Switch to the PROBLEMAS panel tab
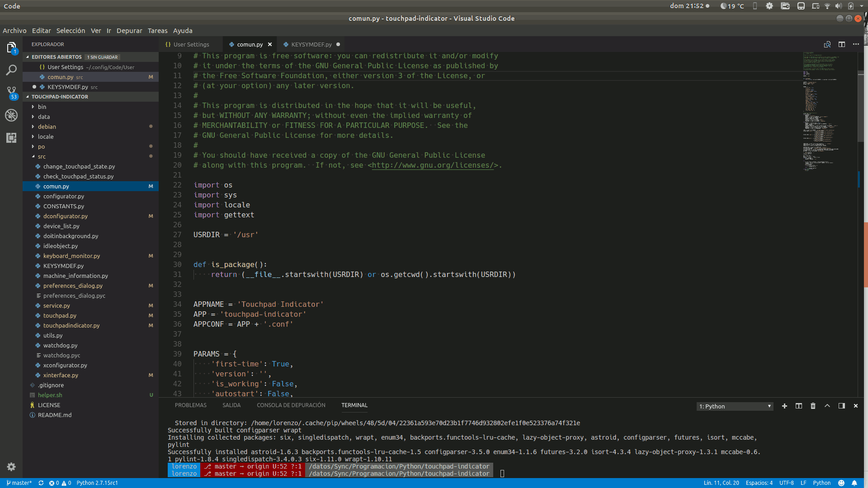Viewport: 868px width, 488px height. pyautogui.click(x=191, y=405)
